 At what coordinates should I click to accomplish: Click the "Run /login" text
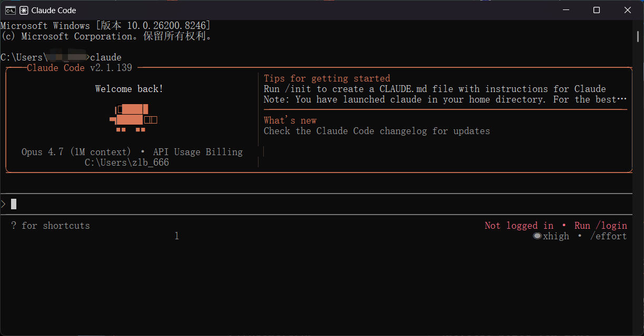coord(601,226)
